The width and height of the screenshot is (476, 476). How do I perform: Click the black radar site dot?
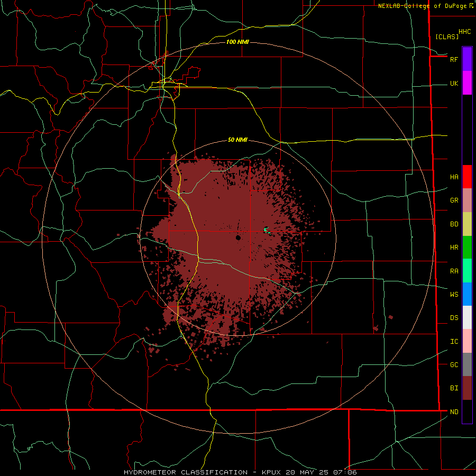(x=239, y=237)
